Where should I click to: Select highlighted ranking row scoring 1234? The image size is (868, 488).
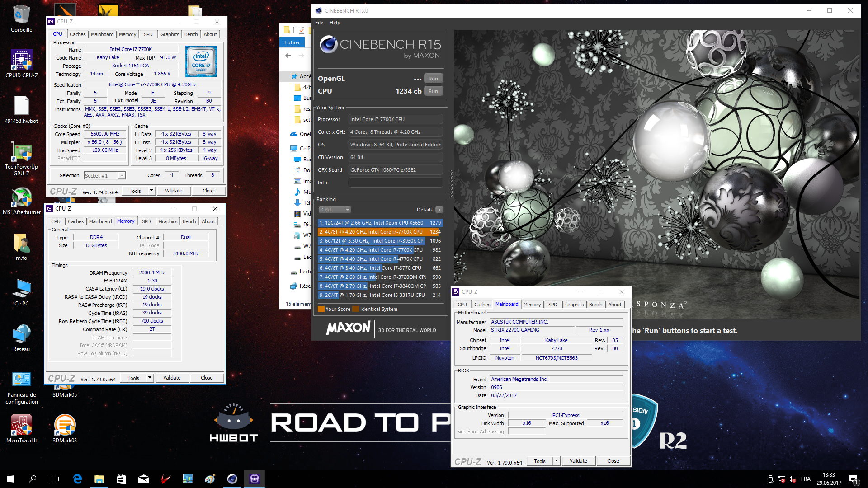click(x=380, y=232)
